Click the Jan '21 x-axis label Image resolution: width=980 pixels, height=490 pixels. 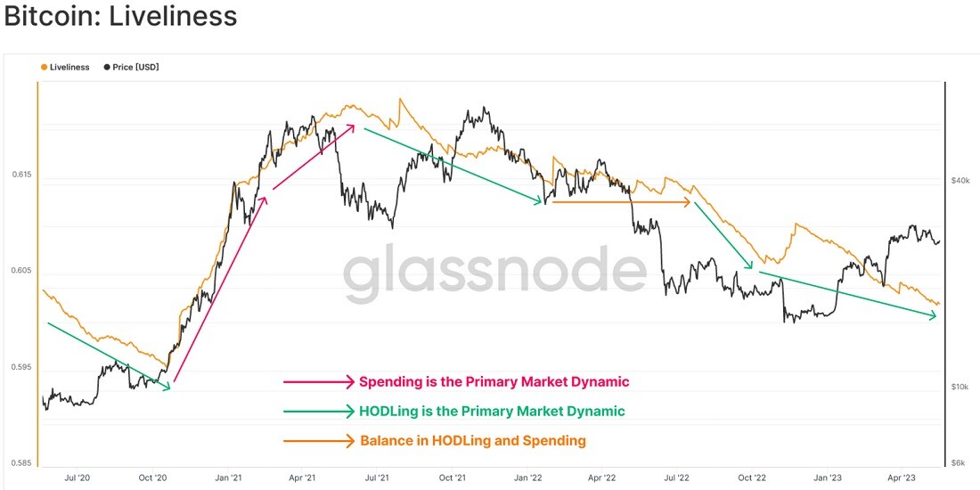[229, 478]
